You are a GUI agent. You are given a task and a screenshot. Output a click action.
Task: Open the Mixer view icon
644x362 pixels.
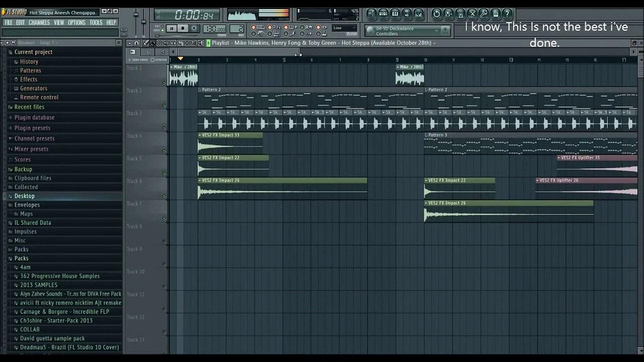419,14
